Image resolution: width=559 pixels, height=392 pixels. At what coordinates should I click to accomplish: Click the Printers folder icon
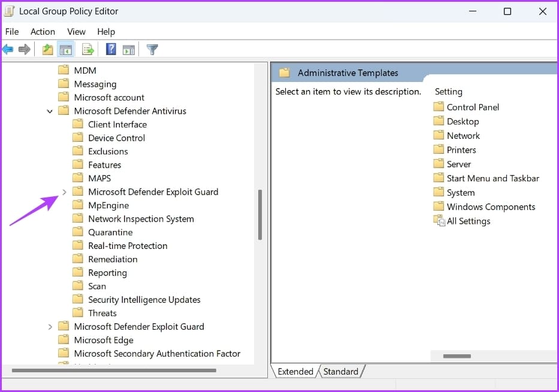point(439,149)
